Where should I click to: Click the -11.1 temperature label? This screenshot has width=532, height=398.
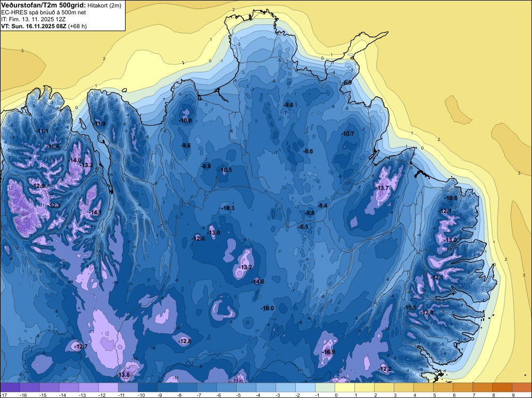tap(42, 131)
